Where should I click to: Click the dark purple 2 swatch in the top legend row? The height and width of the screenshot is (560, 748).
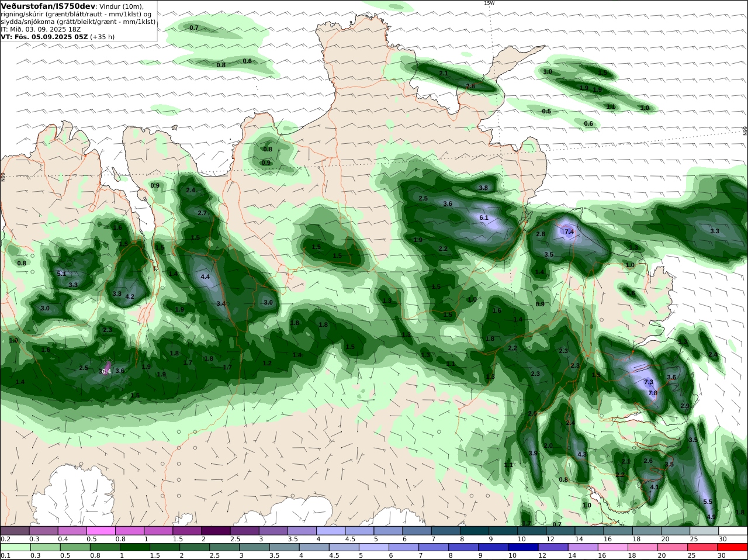click(x=216, y=531)
